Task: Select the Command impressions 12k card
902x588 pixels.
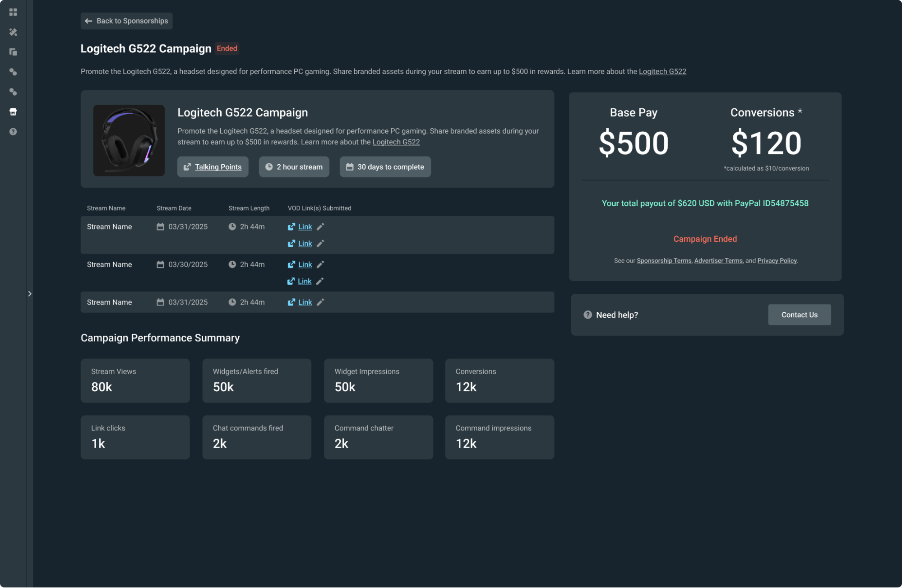Action: tap(500, 438)
